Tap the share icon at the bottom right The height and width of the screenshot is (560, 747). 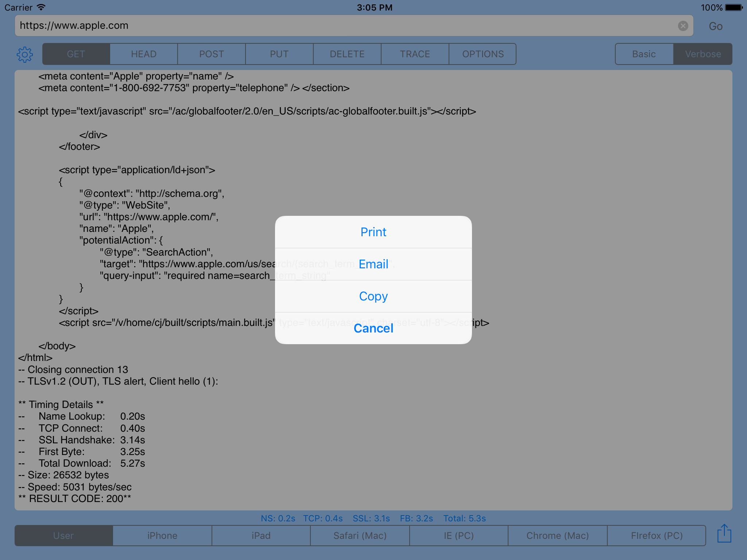point(724,534)
